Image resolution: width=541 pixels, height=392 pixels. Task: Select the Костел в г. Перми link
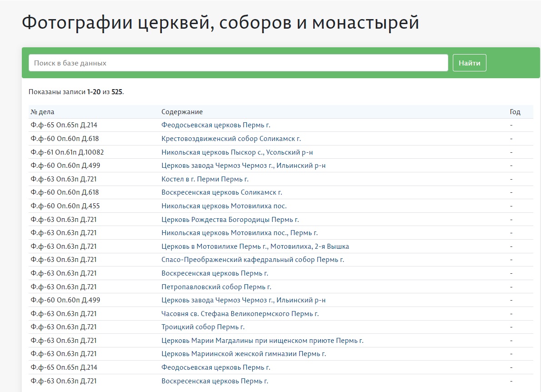205,179
